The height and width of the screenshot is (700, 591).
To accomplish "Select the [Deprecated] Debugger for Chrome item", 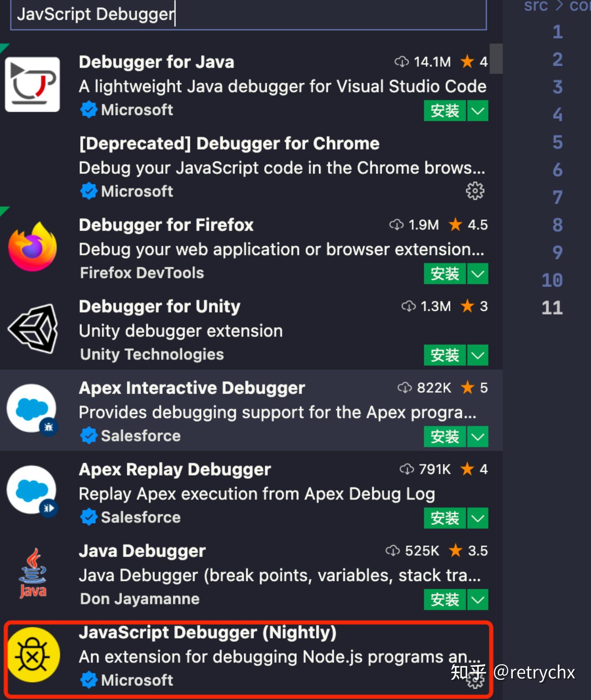I will click(229, 144).
